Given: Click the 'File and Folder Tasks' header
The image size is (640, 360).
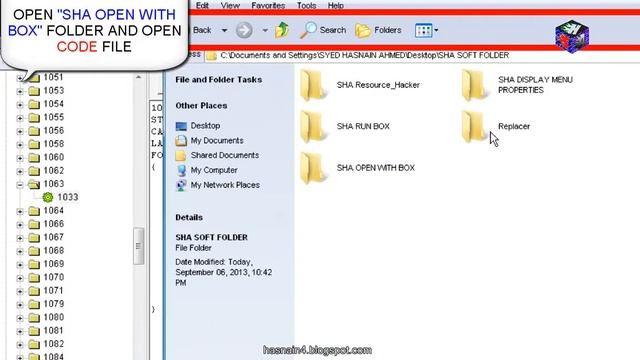Looking at the screenshot, I should tap(219, 80).
